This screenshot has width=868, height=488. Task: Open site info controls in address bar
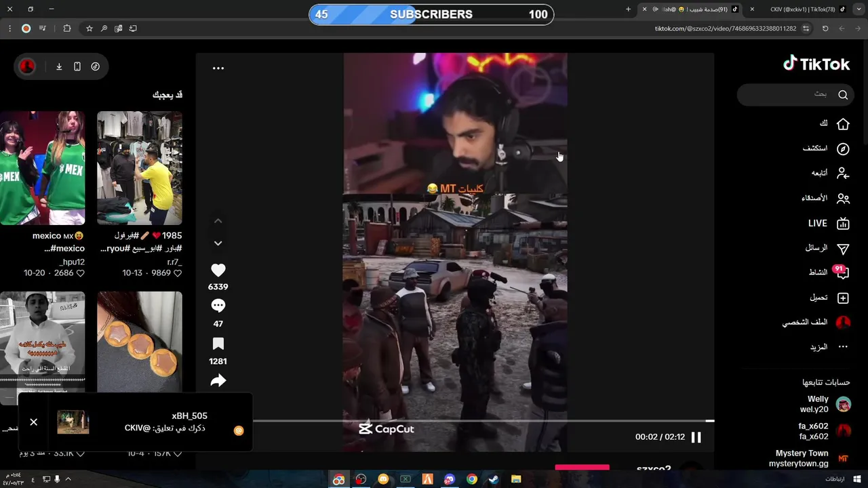(806, 28)
